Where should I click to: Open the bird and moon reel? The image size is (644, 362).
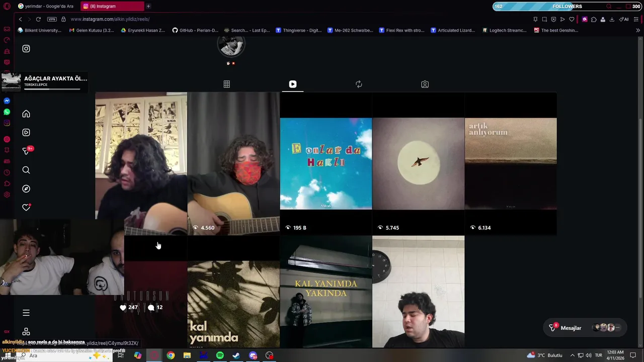(418, 163)
